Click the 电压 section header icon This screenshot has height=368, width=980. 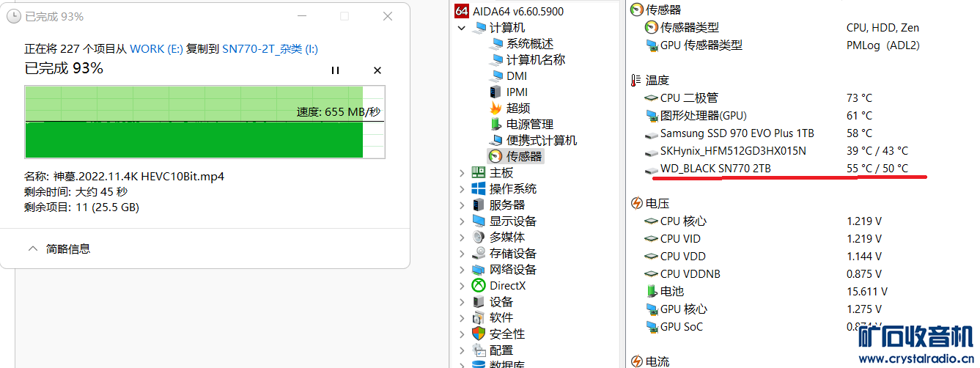point(636,204)
